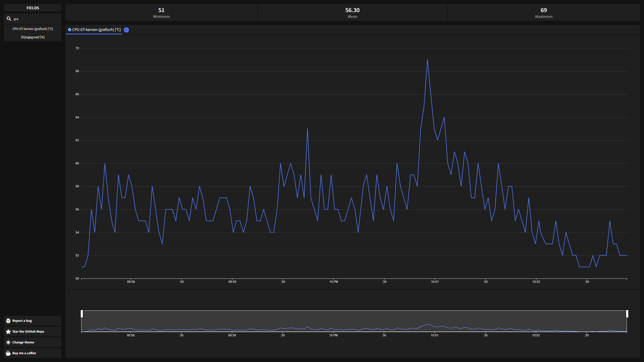Screen dimensions: 644x362
Task: Click the coffee cup icon
Action: pyautogui.click(x=8, y=353)
